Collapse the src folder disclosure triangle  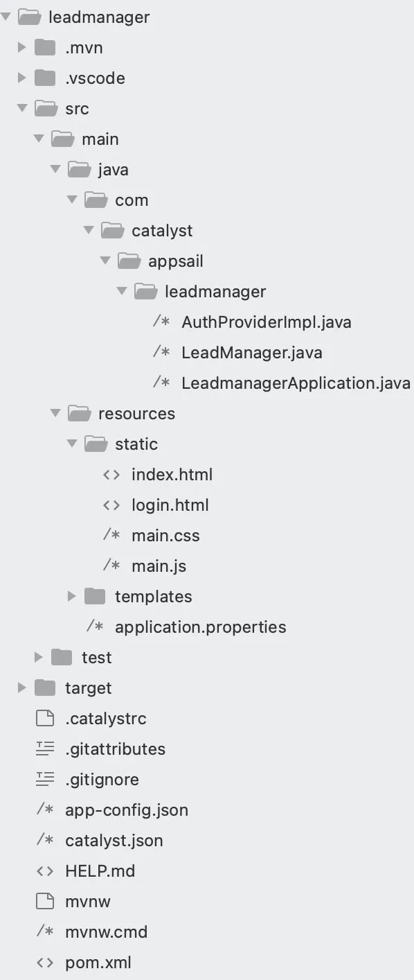click(21, 108)
